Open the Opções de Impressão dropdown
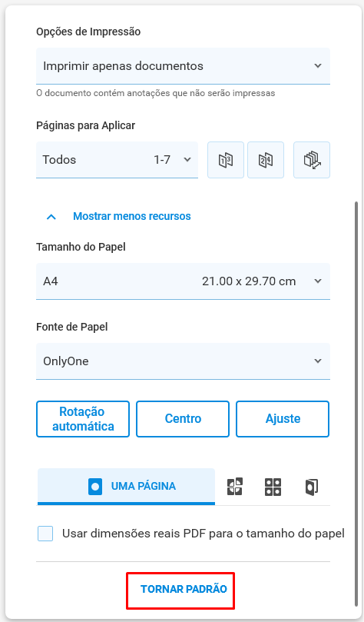Image resolution: width=364 pixels, height=622 pixels. 183,66
